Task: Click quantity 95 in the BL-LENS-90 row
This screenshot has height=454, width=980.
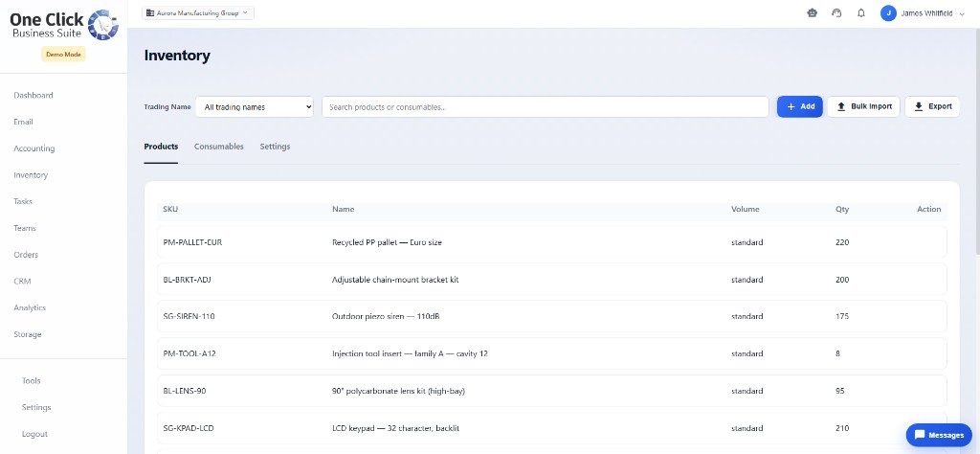Action: tap(839, 391)
